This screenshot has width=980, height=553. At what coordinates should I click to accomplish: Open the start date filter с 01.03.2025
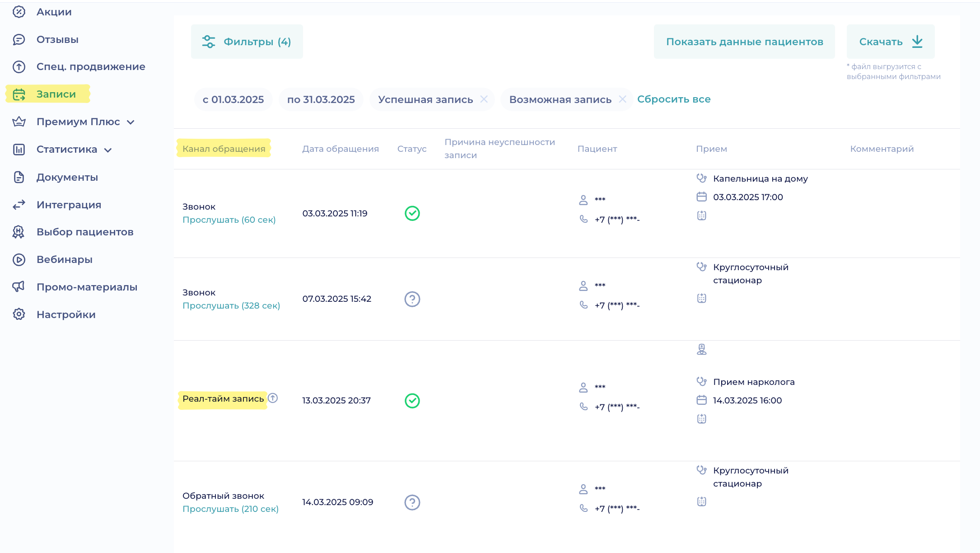click(x=233, y=99)
